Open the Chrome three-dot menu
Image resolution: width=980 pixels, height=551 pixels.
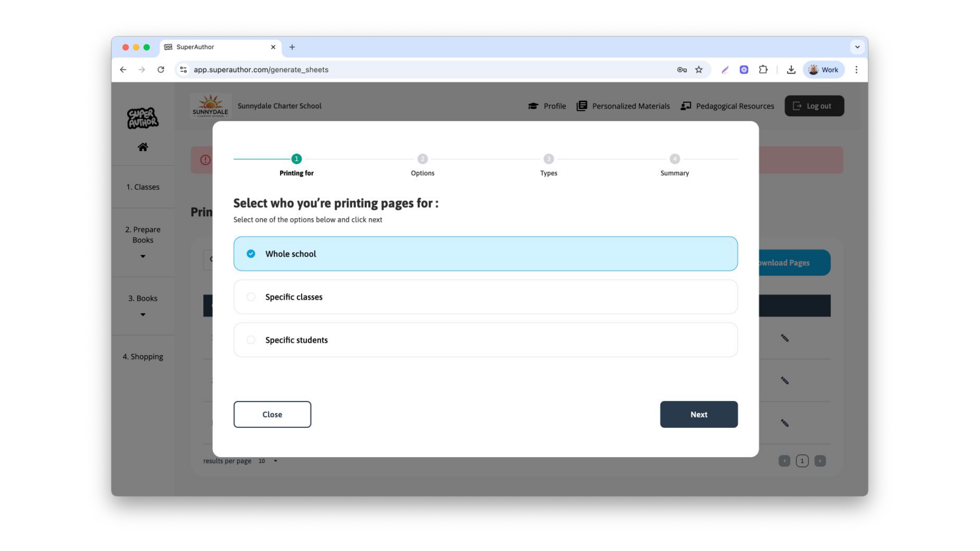point(856,70)
